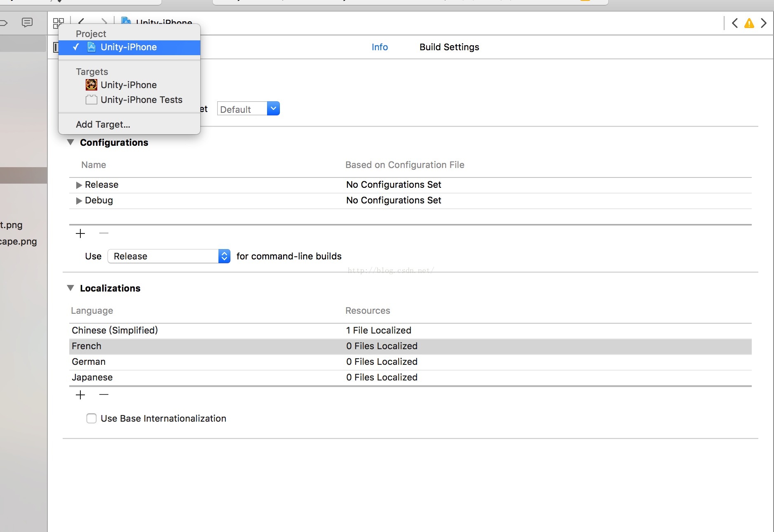774x532 pixels.
Task: Click the comment bubble icon in toolbar
Action: click(27, 23)
